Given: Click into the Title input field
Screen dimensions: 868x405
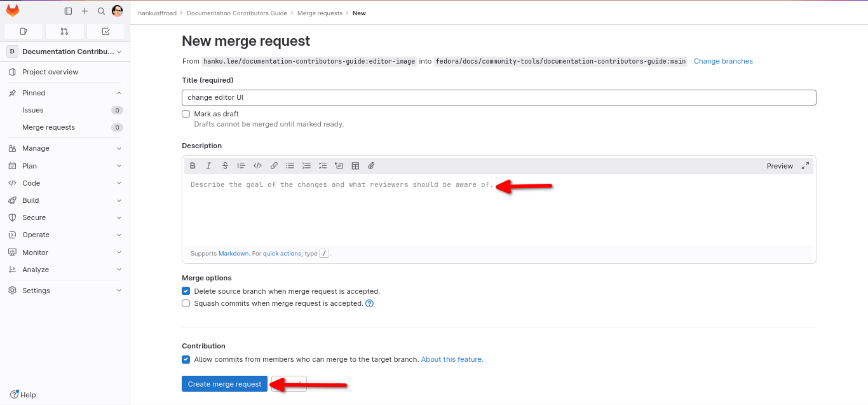Looking at the screenshot, I should 498,97.
